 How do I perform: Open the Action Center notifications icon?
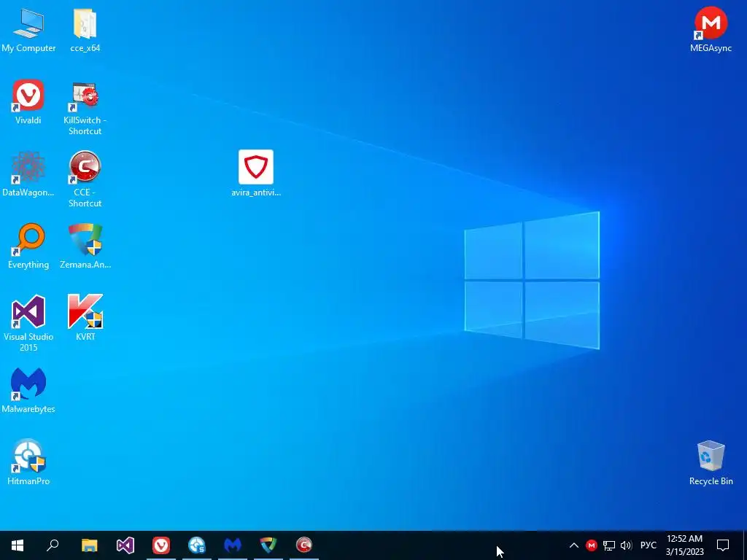tap(723, 545)
